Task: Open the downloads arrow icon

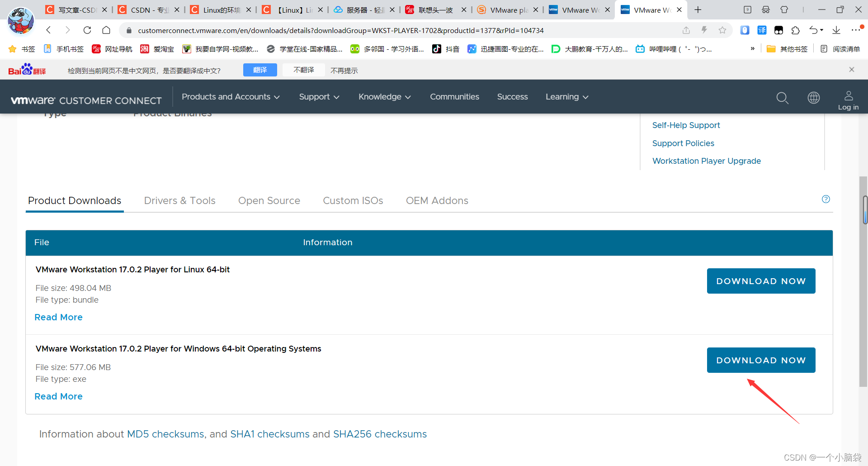Action: 836,30
